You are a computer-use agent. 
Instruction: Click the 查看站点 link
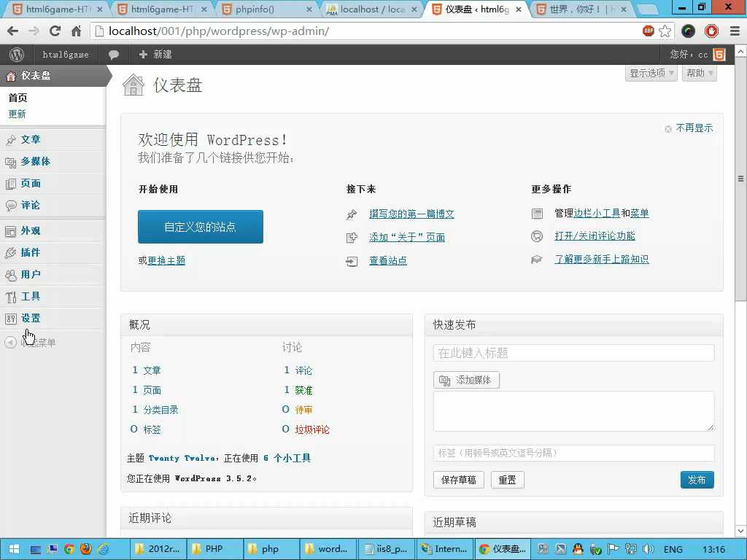(x=388, y=260)
